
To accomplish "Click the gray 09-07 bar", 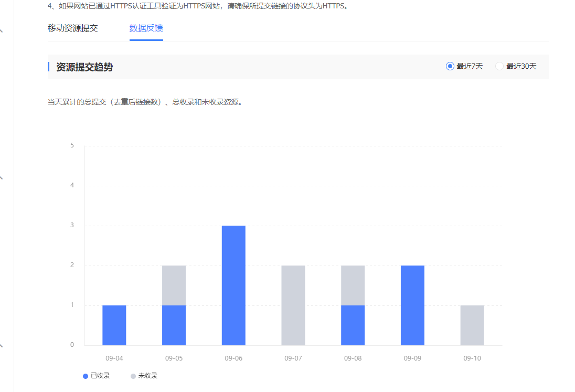I will click(293, 305).
